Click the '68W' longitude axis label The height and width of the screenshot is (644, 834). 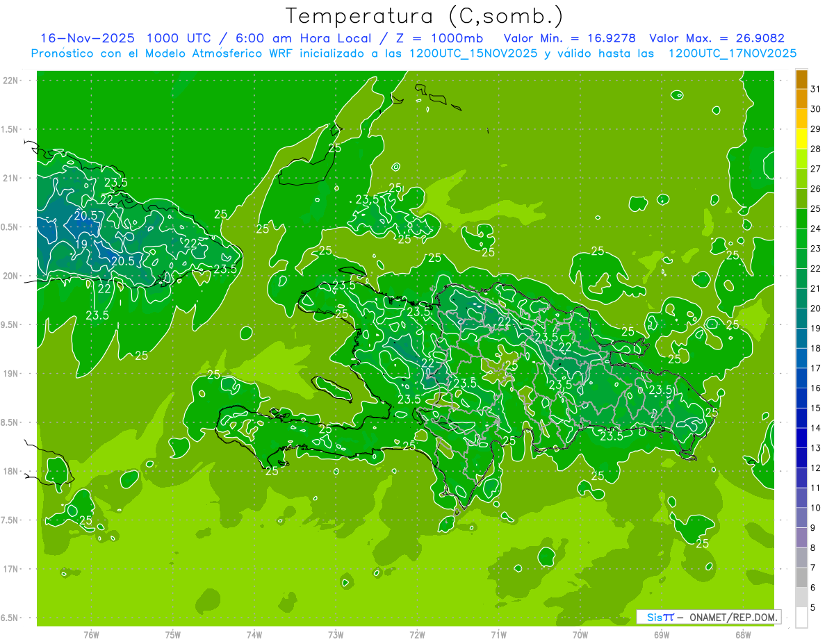point(743,635)
